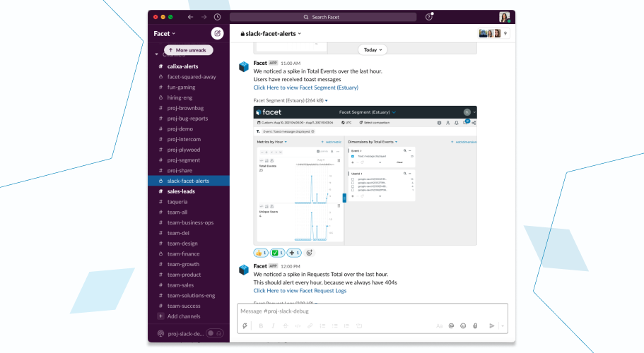Click Here to view Facet Segment (Estuary)
The image size is (644, 353).
click(x=305, y=88)
